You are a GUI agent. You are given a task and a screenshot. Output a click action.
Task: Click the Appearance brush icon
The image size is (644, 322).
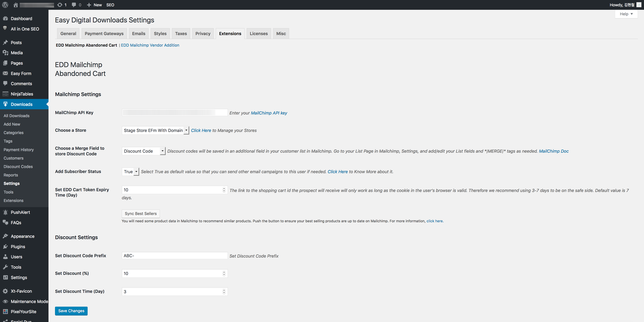(x=5, y=236)
